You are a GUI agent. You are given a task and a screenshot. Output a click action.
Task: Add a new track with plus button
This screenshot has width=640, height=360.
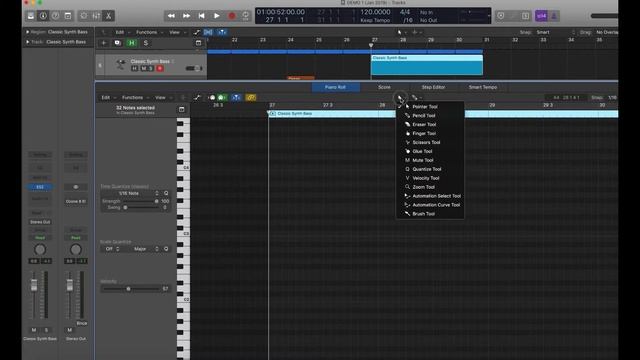point(104,43)
